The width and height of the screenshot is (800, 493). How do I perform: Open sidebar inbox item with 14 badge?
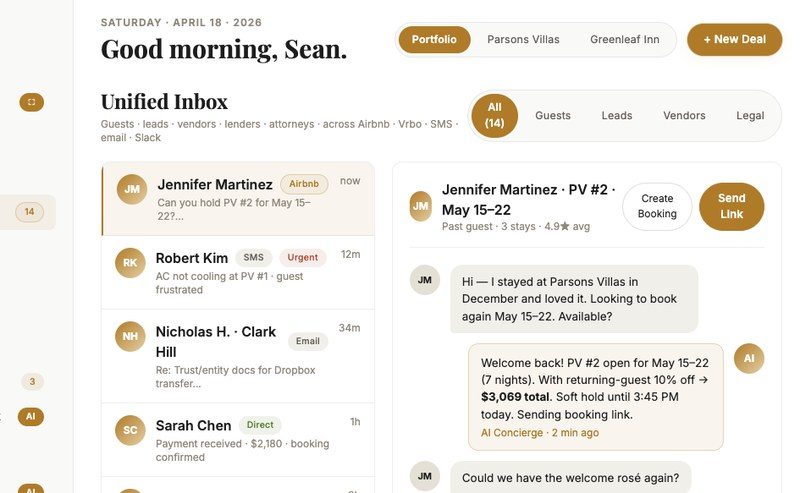[x=30, y=212]
